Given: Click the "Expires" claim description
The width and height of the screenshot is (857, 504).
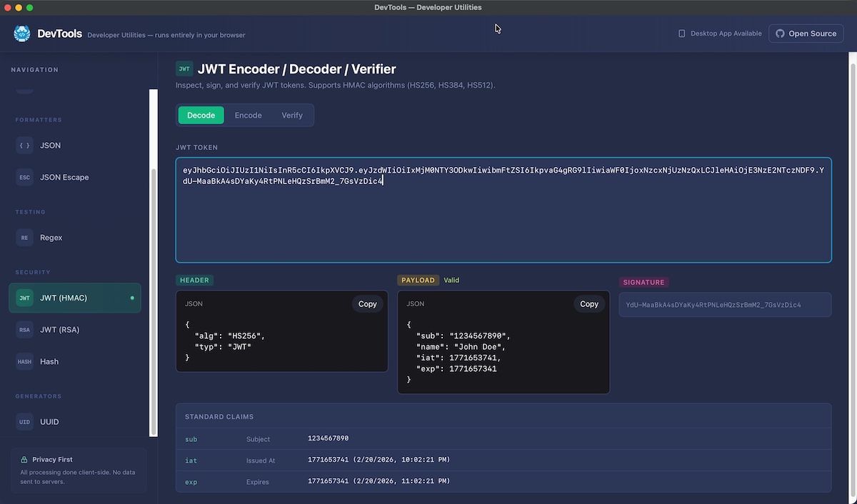Looking at the screenshot, I should 258,482.
